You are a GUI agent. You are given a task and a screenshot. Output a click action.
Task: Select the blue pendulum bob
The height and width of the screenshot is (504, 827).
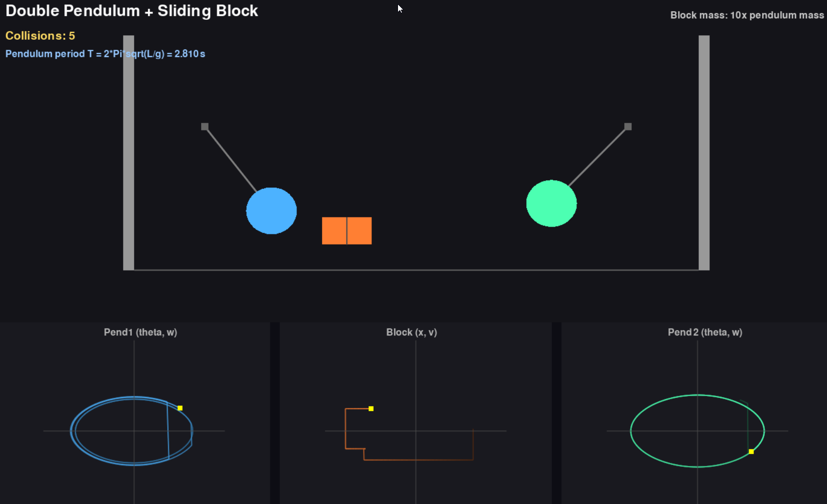(x=271, y=210)
